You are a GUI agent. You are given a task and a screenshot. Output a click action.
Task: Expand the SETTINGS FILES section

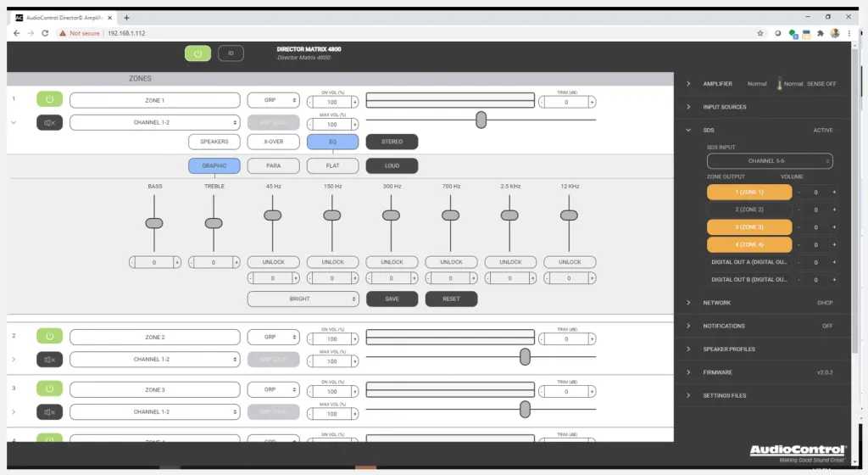pyautogui.click(x=688, y=396)
